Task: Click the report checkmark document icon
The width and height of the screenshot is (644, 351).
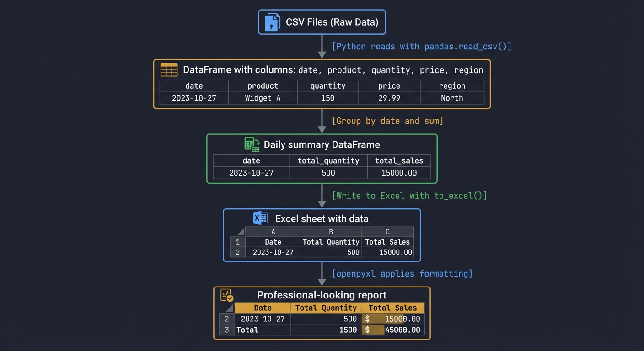Action: pyautogui.click(x=227, y=295)
